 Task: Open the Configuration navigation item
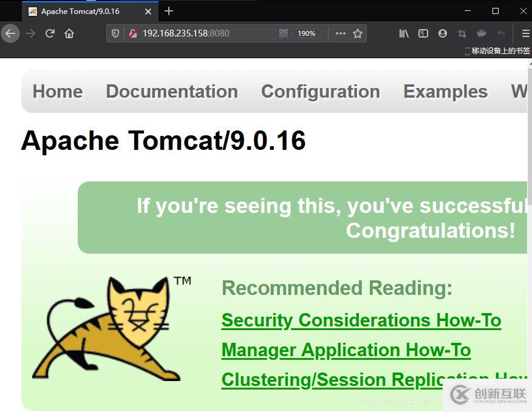321,92
